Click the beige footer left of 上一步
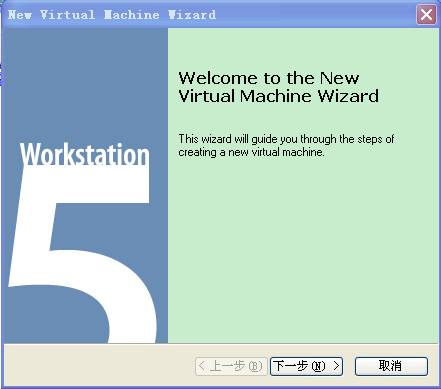 [x=99, y=366]
